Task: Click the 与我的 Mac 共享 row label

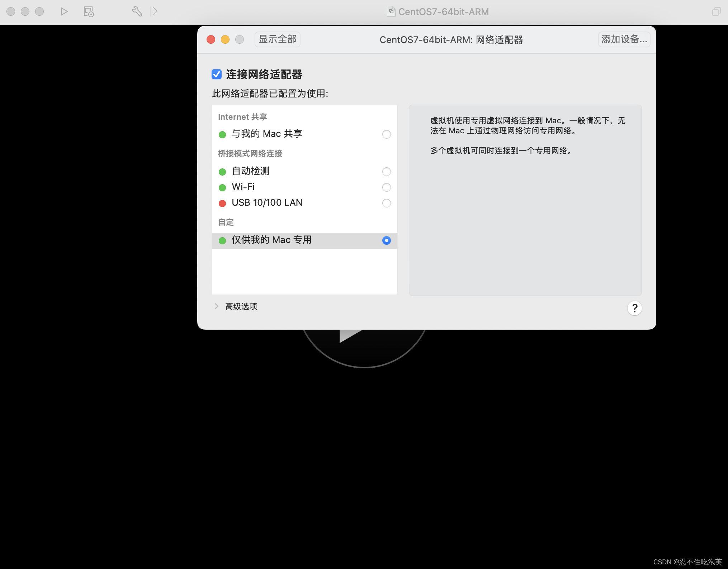Action: click(x=267, y=134)
